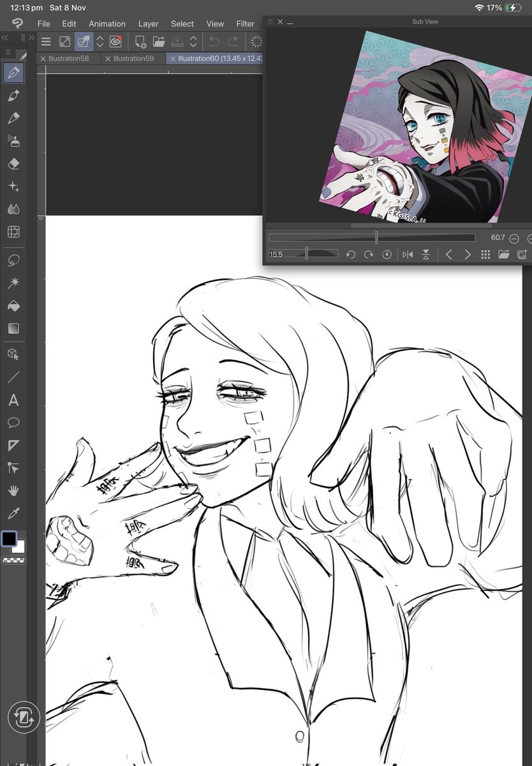This screenshot has width=532, height=766.
Task: Open a file with folder icon in command bar
Action: [x=159, y=42]
